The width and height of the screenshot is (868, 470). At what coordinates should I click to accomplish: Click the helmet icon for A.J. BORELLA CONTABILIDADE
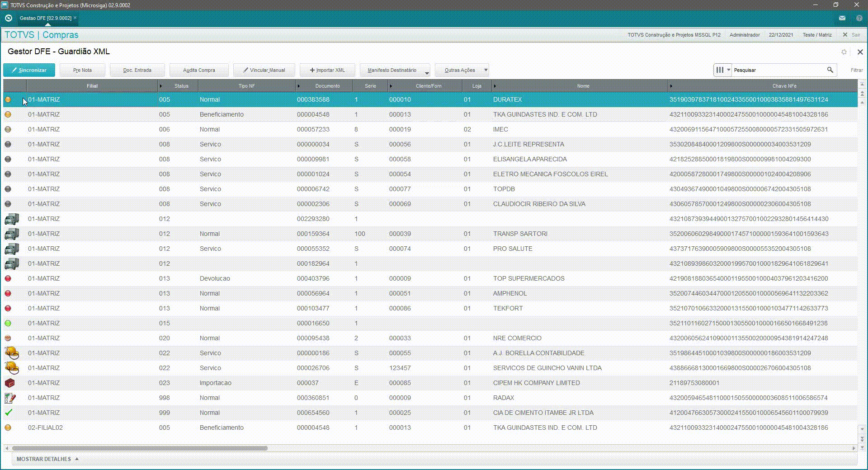(12, 353)
